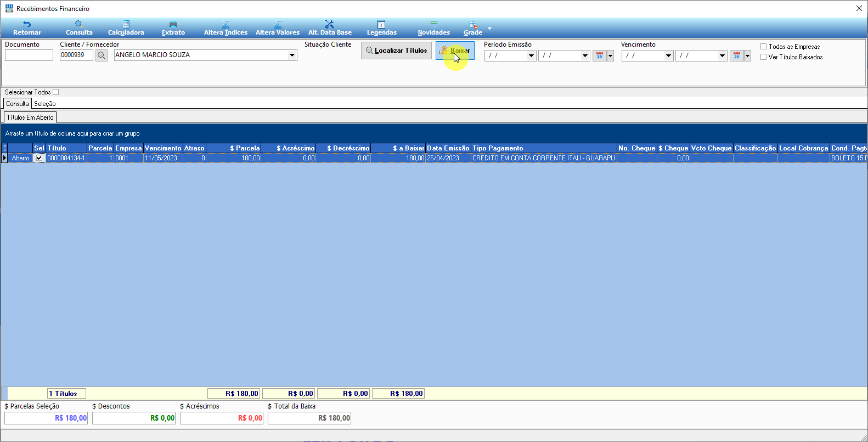Click the Atraso column header
The height and width of the screenshot is (442, 868).
click(x=194, y=148)
